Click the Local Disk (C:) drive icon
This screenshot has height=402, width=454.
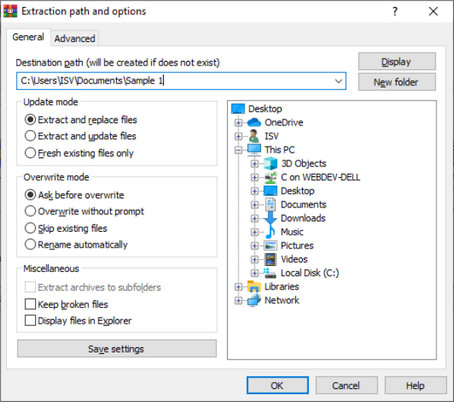[270, 273]
